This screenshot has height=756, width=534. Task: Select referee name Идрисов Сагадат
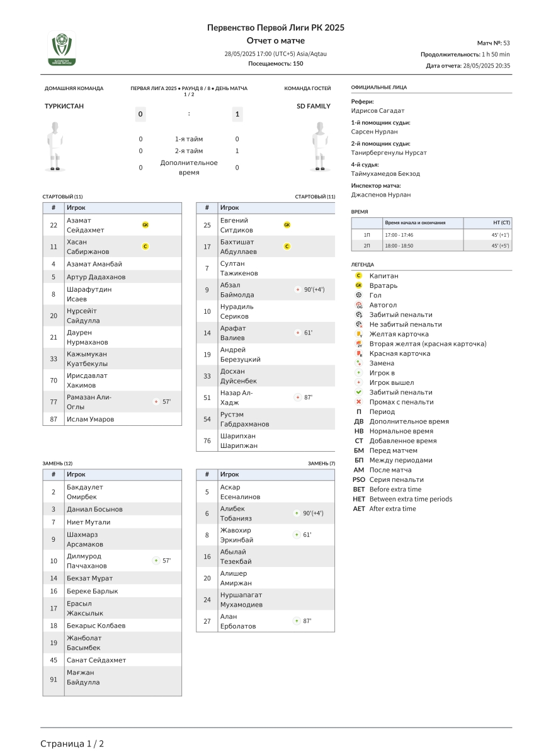point(378,111)
